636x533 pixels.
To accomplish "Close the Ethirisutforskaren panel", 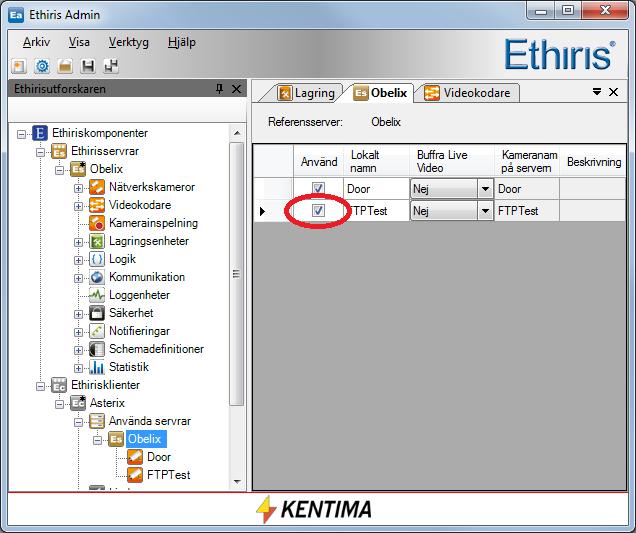I will pos(236,89).
